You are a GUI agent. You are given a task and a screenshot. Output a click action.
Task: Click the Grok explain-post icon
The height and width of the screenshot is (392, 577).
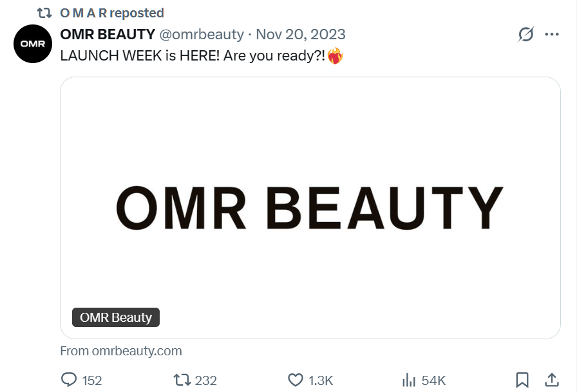click(x=526, y=35)
